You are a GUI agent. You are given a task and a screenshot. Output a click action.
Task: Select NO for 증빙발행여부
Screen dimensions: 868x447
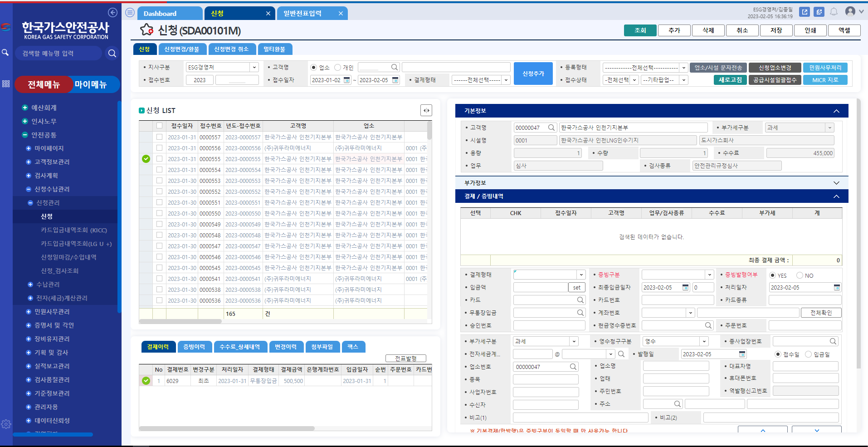click(x=800, y=275)
